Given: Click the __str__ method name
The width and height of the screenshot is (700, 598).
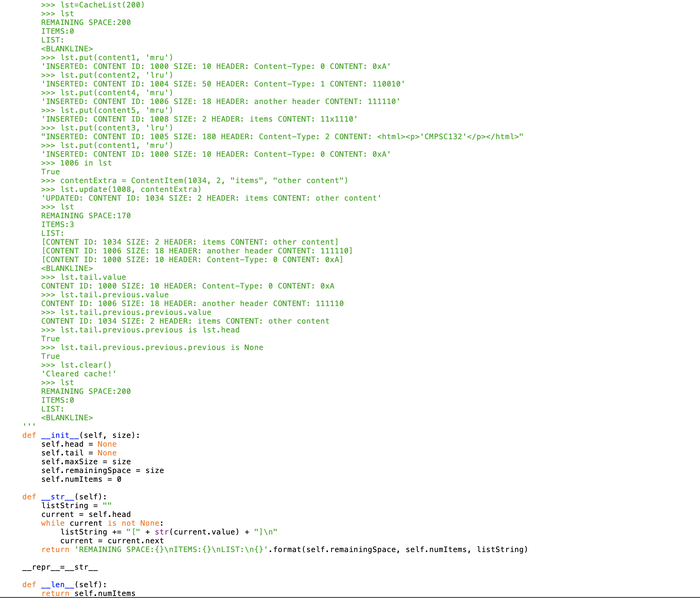Looking at the screenshot, I should pos(57,497).
